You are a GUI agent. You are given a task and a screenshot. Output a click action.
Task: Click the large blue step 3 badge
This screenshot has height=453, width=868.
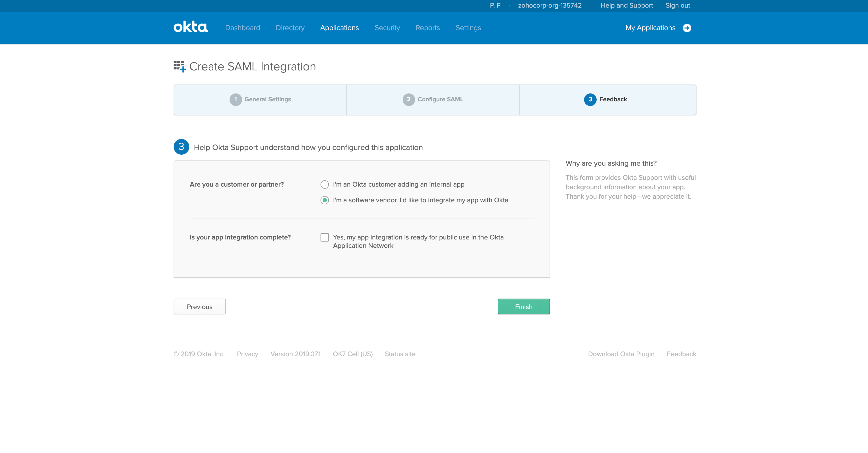(181, 147)
